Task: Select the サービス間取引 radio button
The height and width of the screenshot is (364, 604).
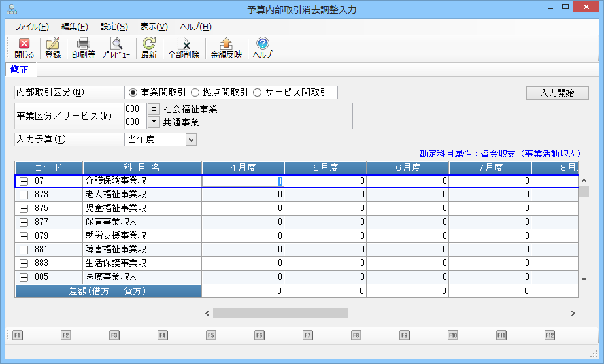Action: 257,93
